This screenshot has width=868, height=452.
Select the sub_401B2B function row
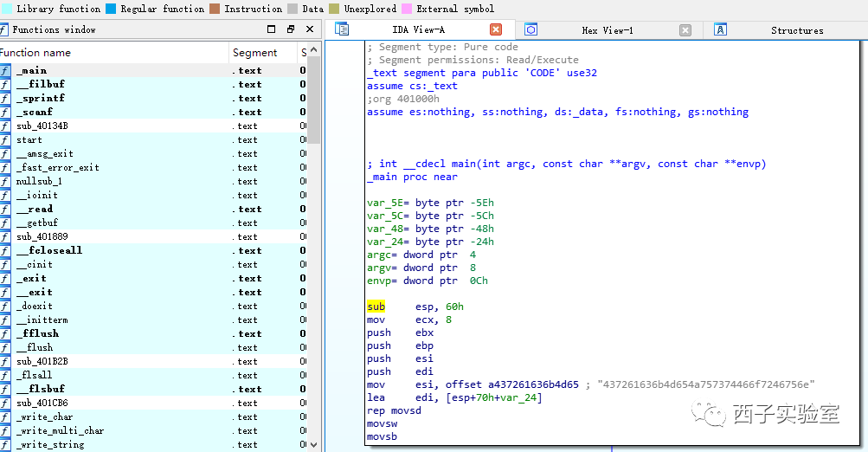click(154, 361)
